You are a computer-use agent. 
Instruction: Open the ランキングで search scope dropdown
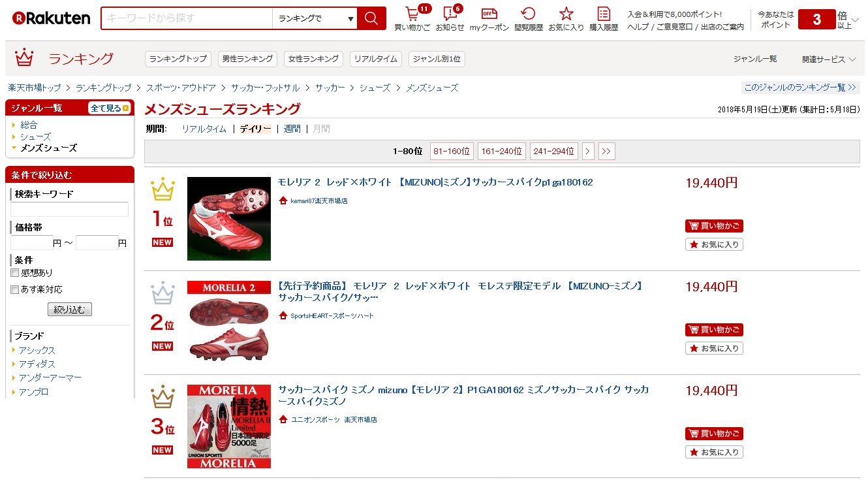pos(315,18)
